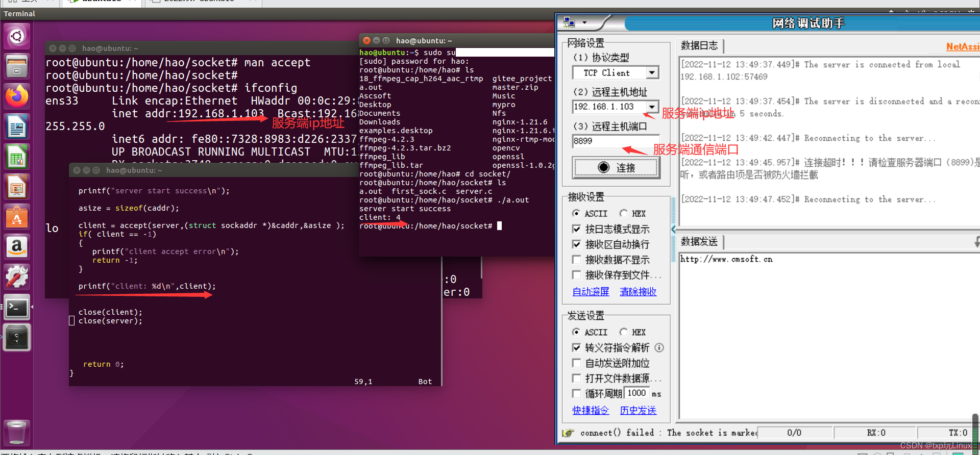Open the Amazon launcher icon
The width and height of the screenshot is (980, 455).
[x=17, y=247]
